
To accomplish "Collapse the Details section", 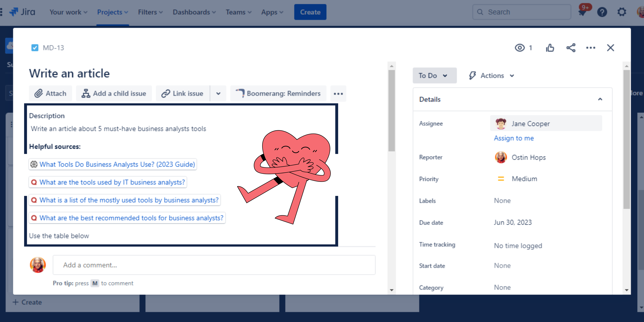I will (x=600, y=99).
